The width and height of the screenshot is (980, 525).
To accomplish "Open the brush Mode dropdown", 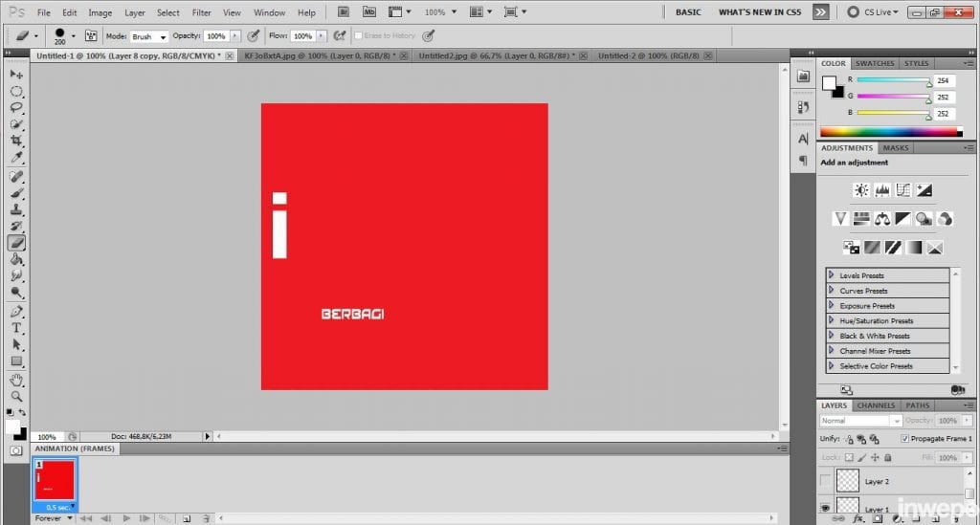I will (x=149, y=36).
